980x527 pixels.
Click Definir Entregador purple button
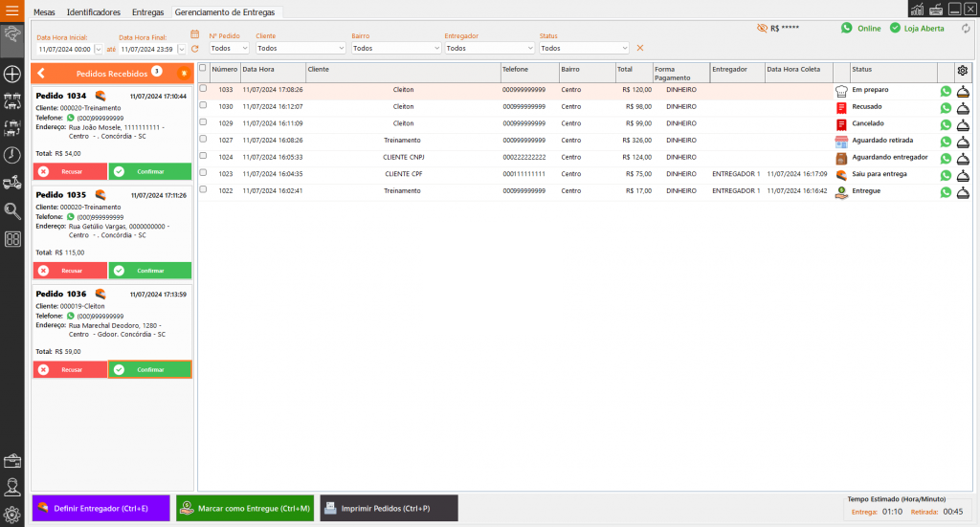pos(100,508)
